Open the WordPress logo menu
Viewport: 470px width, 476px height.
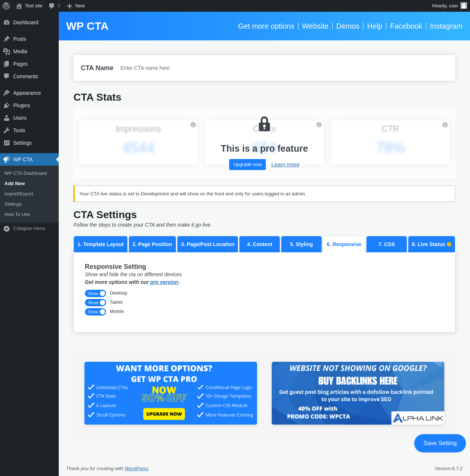6,6
